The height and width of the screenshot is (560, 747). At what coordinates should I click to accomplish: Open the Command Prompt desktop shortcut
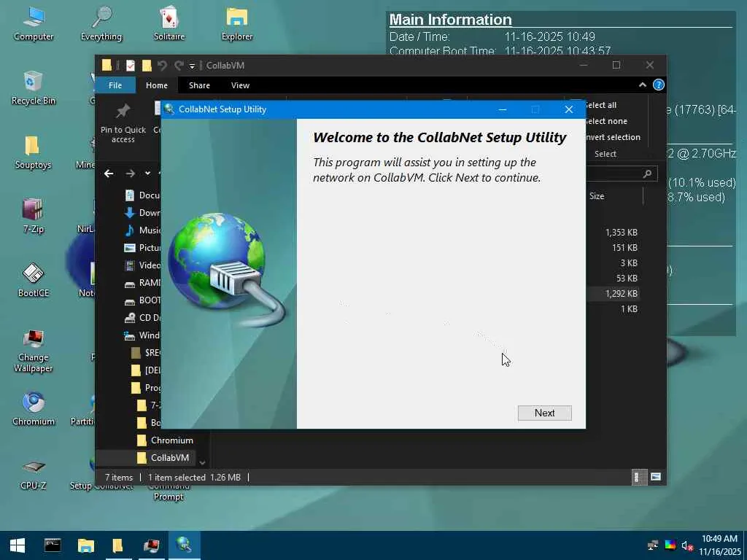pos(169,491)
